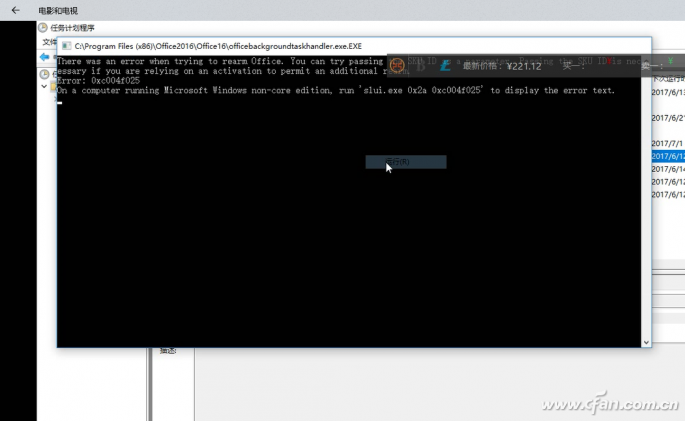Open the console window's system icon menu
The width and height of the screenshot is (685, 421).
[x=66, y=46]
